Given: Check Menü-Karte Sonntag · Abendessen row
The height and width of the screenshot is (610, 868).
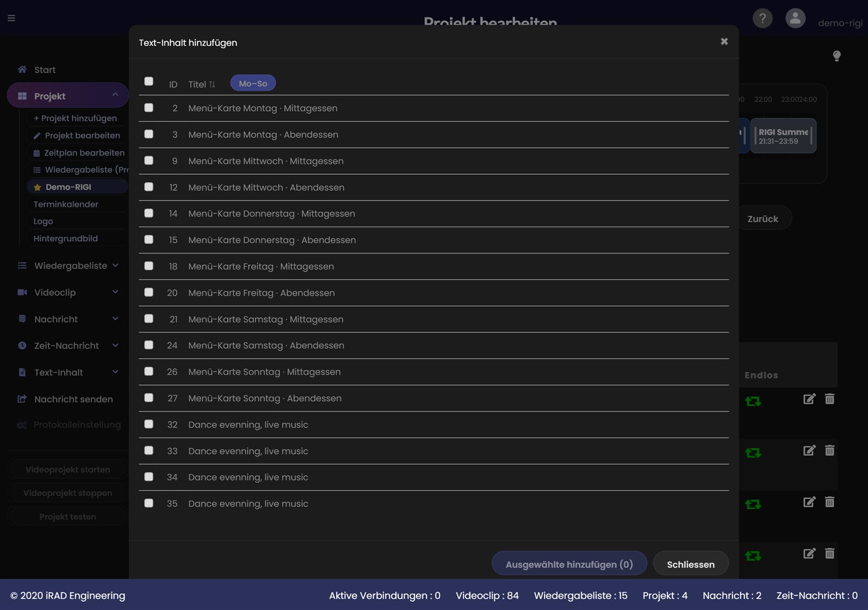Looking at the screenshot, I should coord(149,398).
